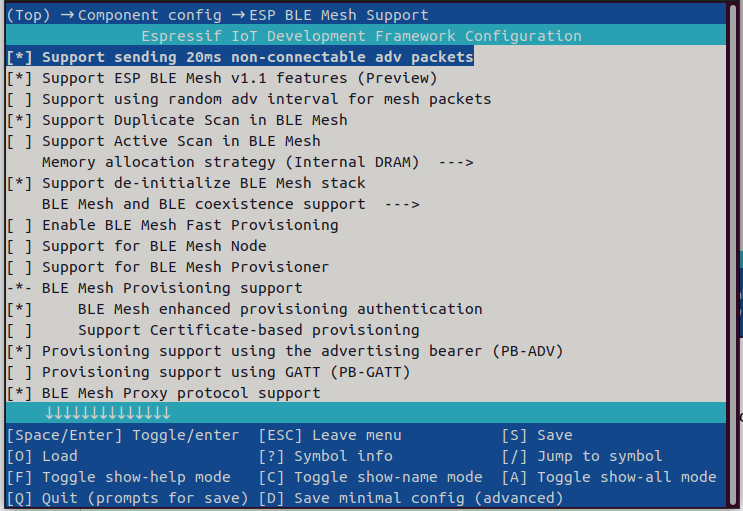Click the (Top) breadcrumb item
Screen dimensions: 743x511
coord(28,15)
